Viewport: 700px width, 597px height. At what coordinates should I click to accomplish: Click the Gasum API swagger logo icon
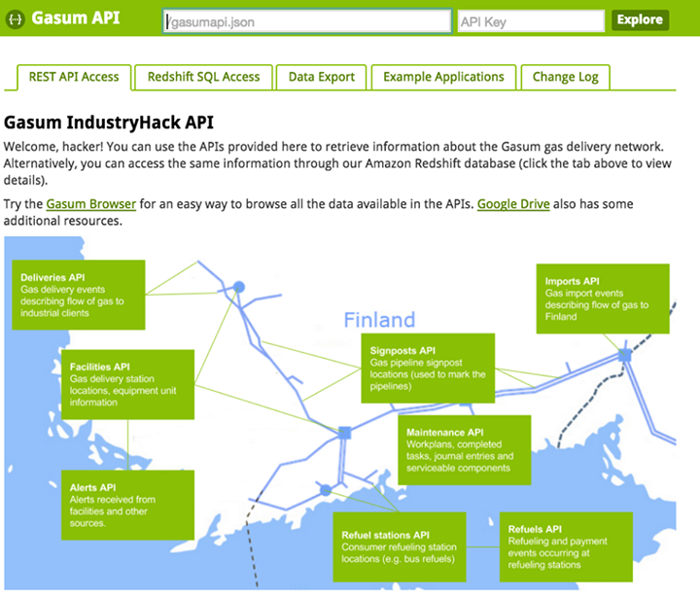[x=16, y=19]
